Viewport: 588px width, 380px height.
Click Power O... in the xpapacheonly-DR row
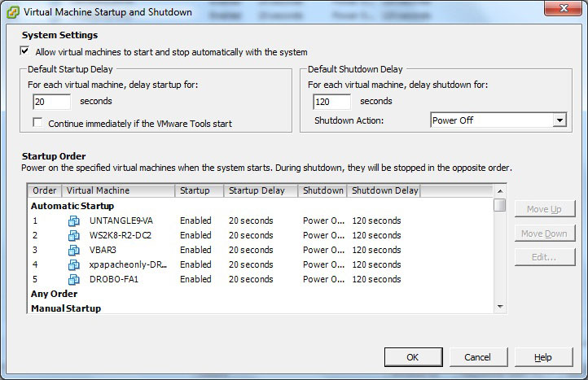pyautogui.click(x=323, y=264)
